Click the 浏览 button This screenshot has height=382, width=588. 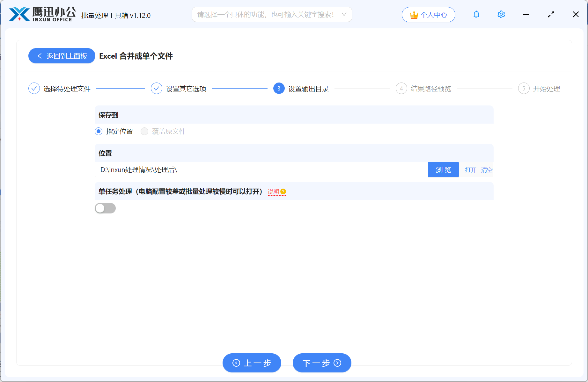click(x=443, y=169)
